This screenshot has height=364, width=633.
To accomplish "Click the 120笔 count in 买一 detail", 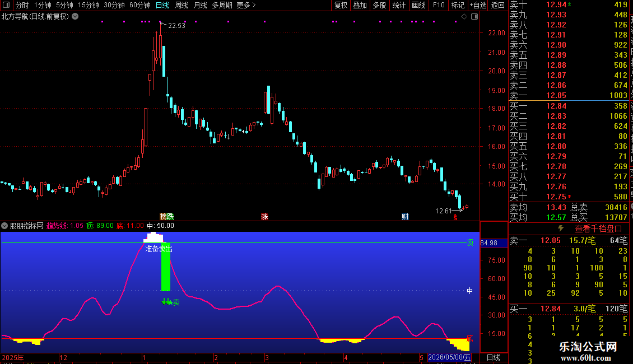I will tap(616, 309).
